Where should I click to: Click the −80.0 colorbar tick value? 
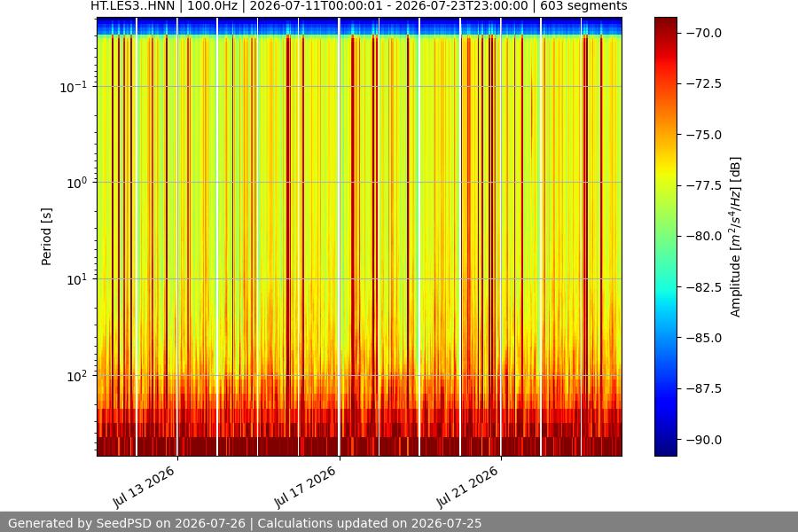(x=704, y=236)
